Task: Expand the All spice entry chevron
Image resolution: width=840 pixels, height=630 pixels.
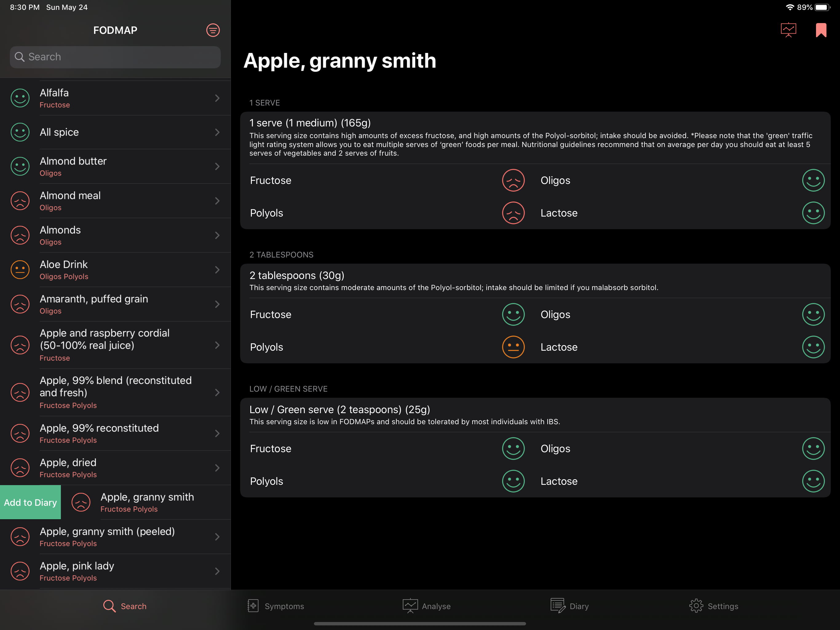Action: (x=217, y=132)
